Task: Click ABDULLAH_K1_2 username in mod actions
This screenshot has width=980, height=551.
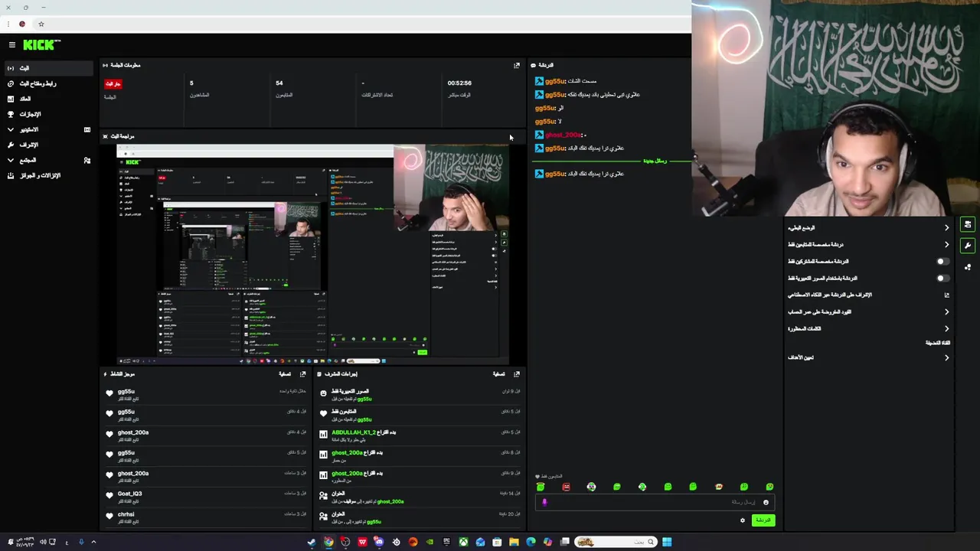Action: click(353, 432)
